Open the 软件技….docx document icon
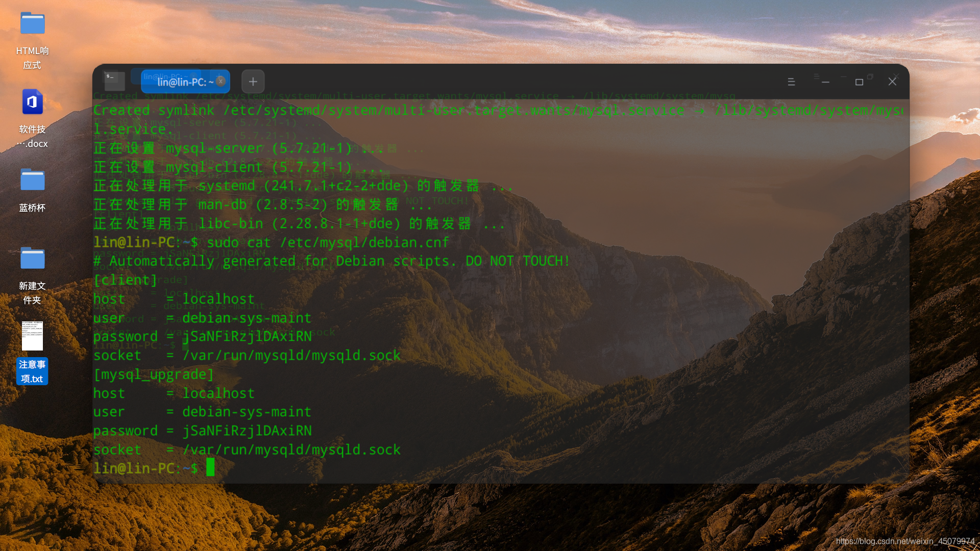 coord(32,102)
